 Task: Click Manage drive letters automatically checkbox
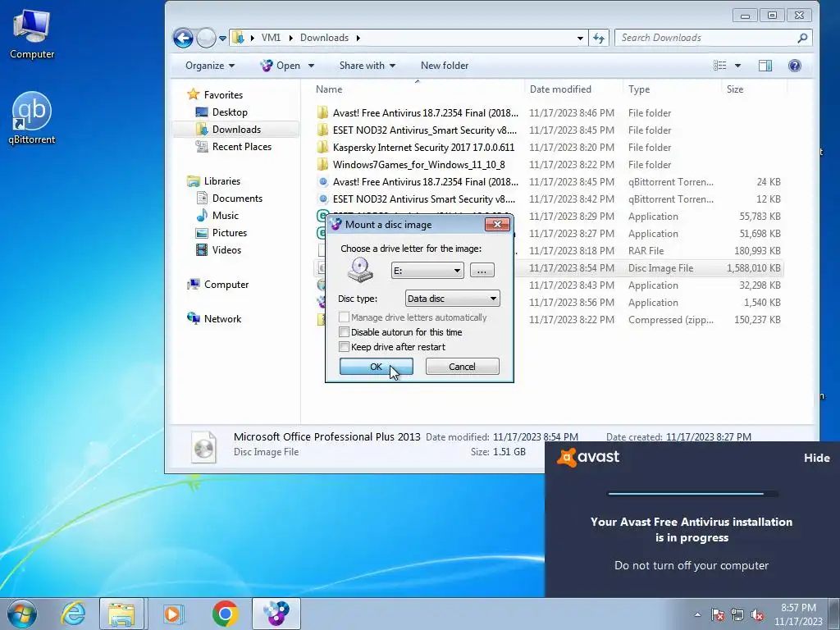[345, 317]
